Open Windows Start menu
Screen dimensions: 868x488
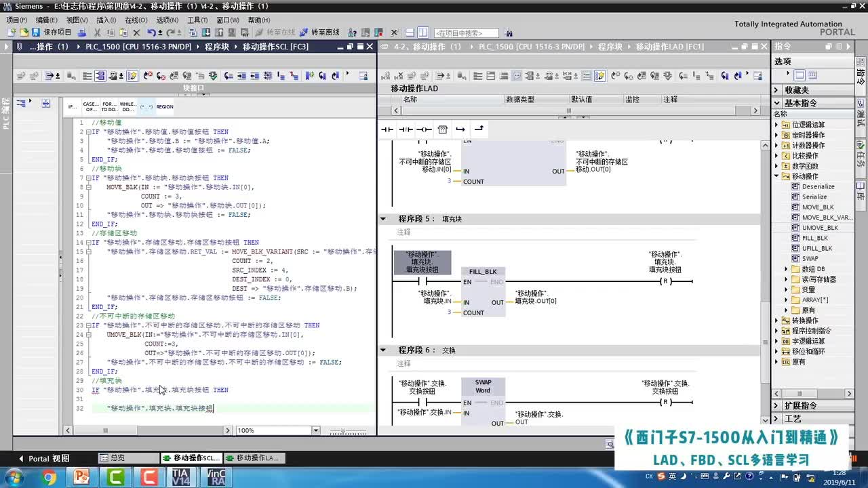click(14, 477)
